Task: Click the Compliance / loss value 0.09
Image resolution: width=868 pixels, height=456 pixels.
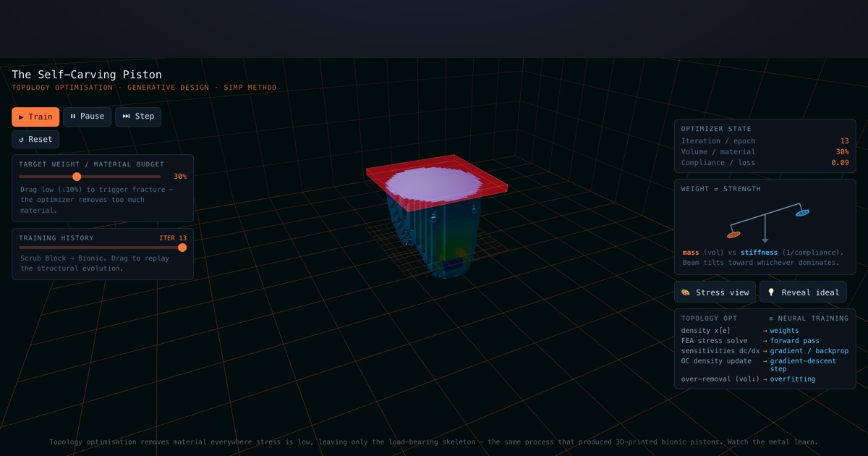Action: pyautogui.click(x=840, y=163)
